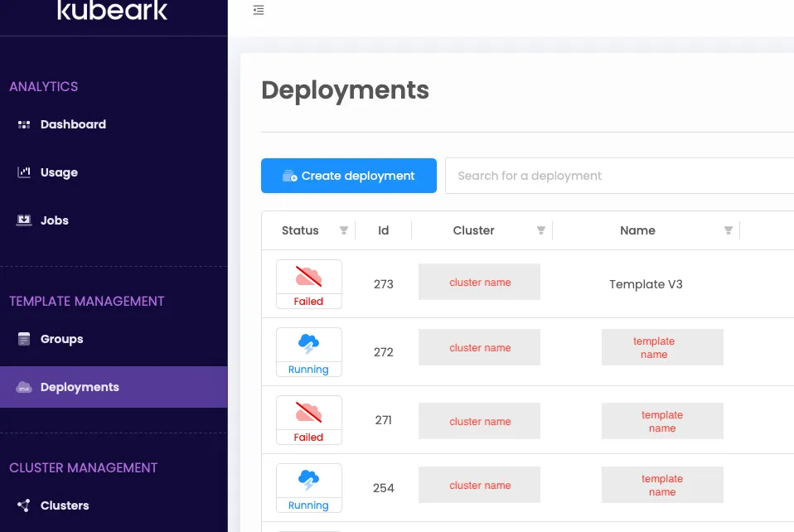Select Deployments in the sidebar
The height and width of the screenshot is (532, 794).
pyautogui.click(x=114, y=387)
